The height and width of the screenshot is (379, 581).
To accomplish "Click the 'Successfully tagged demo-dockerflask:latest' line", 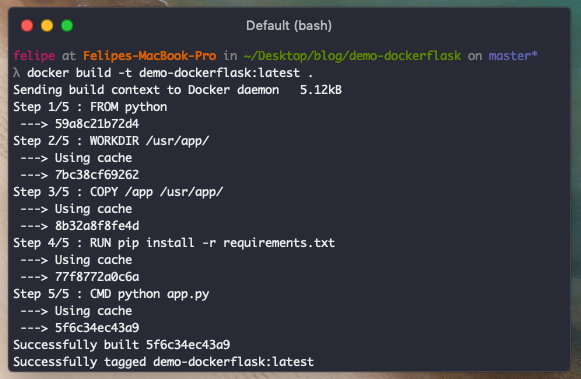I will (x=163, y=362).
